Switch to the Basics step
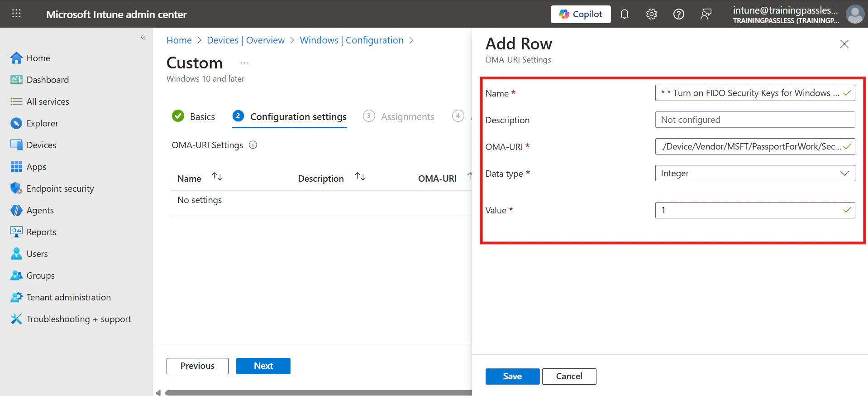The height and width of the screenshot is (396, 868). coord(194,116)
